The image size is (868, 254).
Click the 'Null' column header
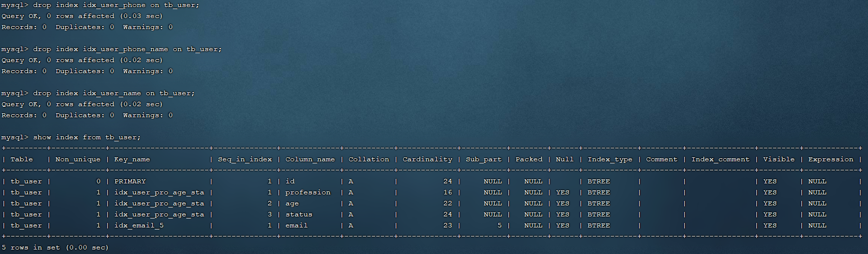coord(564,159)
